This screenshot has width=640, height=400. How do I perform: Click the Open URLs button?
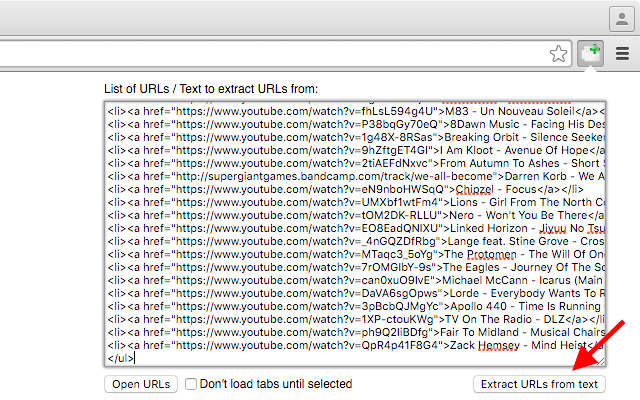coord(141,384)
